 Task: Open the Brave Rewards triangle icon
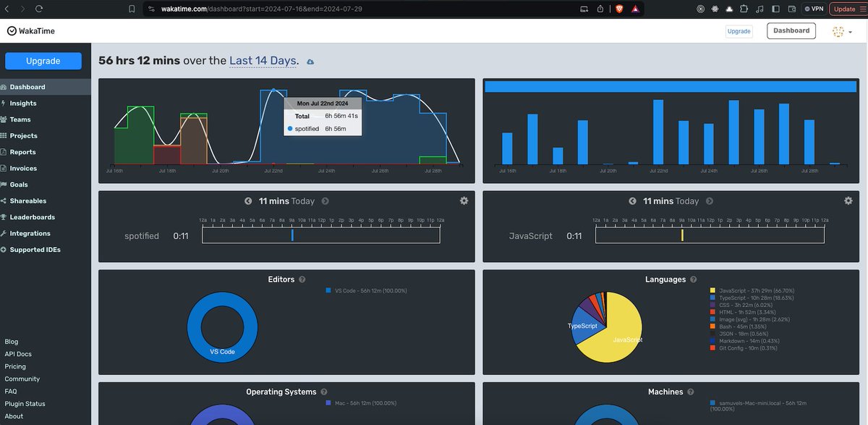(x=634, y=9)
